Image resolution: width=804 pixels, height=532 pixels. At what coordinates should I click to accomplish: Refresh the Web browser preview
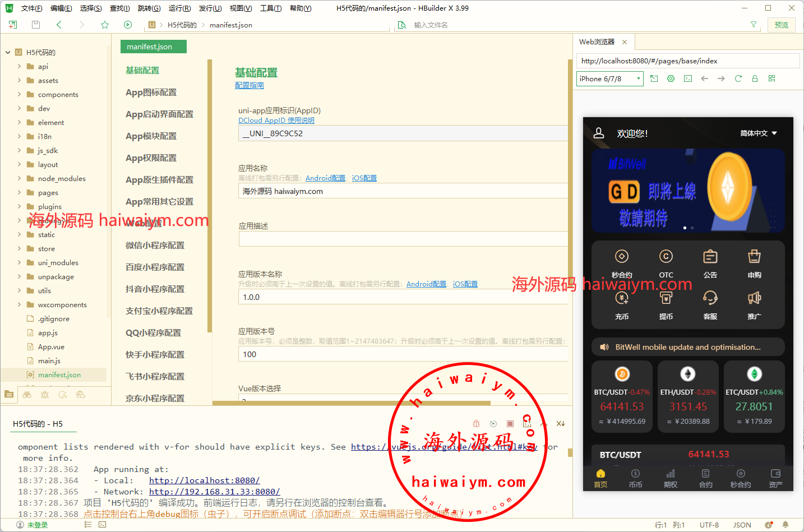738,78
